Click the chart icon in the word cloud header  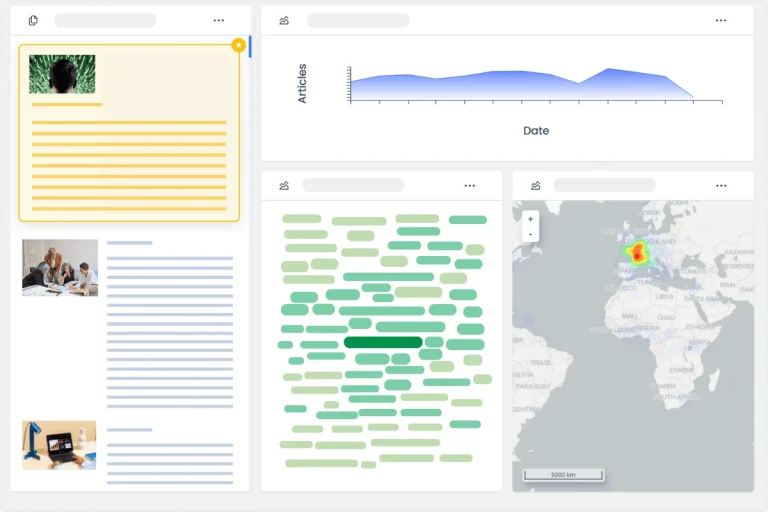(285, 185)
